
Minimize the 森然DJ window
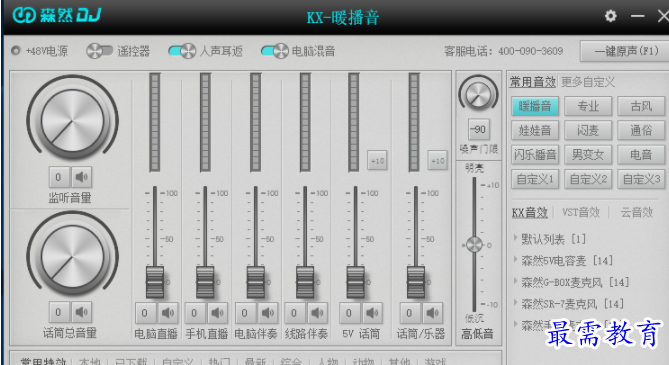coord(637,16)
